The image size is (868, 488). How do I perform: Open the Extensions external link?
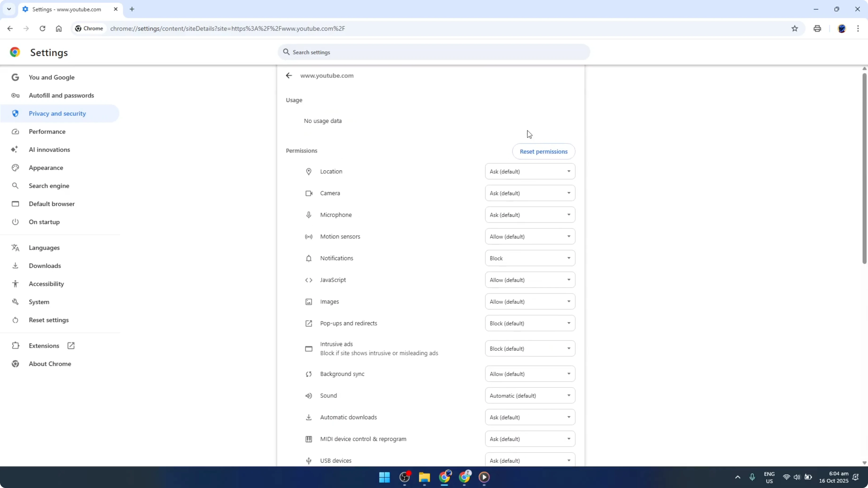click(x=71, y=345)
